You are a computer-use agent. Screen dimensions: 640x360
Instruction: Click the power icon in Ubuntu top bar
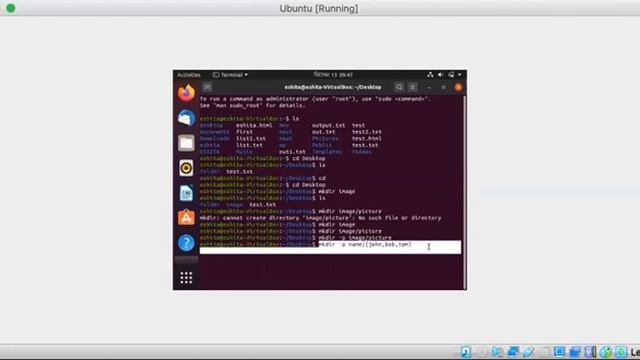point(451,75)
